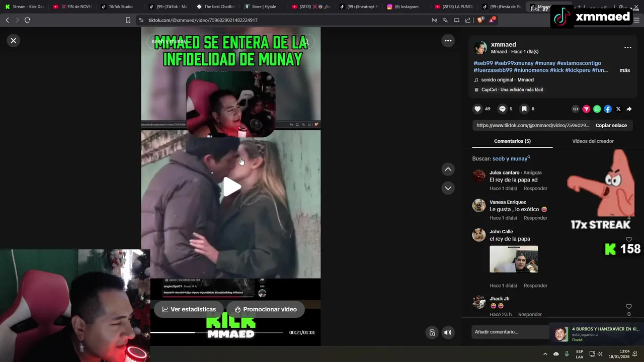Open the #munay hashtag link
The image size is (644, 362).
click(545, 63)
